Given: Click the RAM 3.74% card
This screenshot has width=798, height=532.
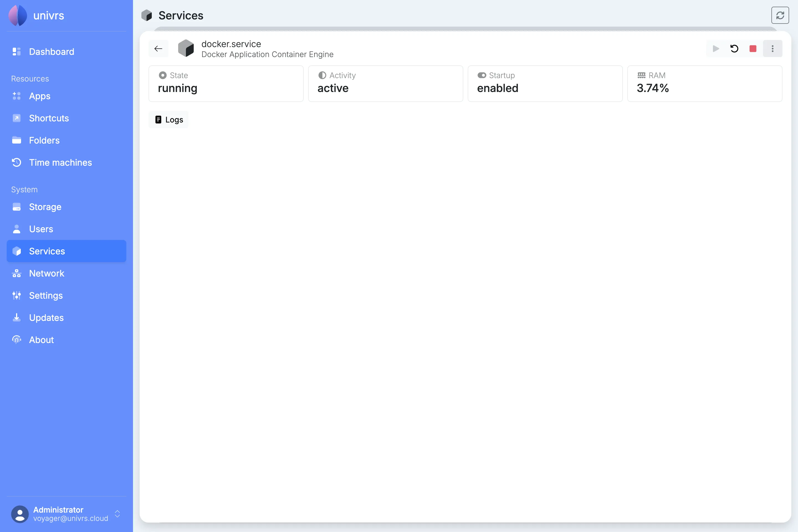Looking at the screenshot, I should (x=705, y=83).
